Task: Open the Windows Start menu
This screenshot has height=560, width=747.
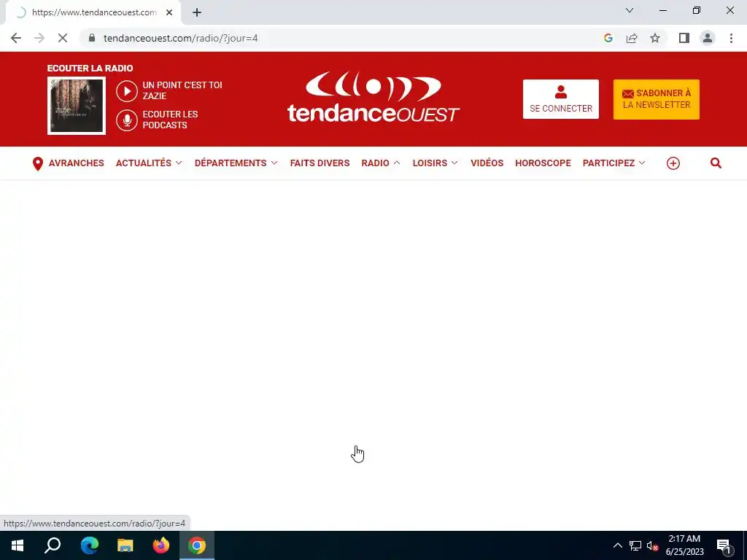Action: coord(18,545)
